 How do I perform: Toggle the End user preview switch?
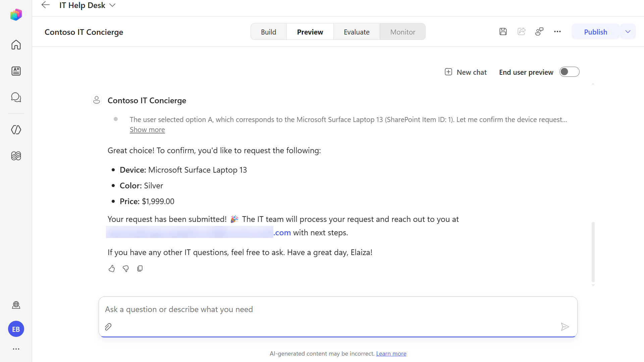(x=569, y=72)
